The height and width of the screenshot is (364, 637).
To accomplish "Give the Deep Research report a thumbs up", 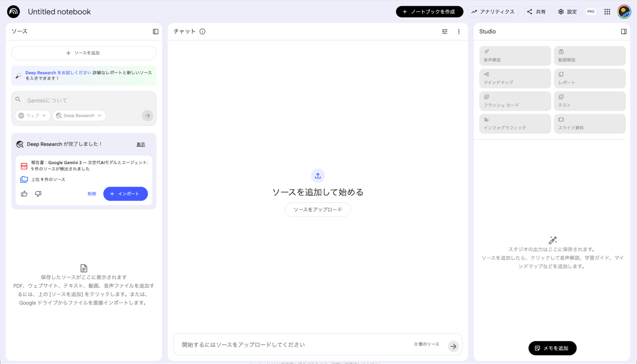I will coord(24,194).
